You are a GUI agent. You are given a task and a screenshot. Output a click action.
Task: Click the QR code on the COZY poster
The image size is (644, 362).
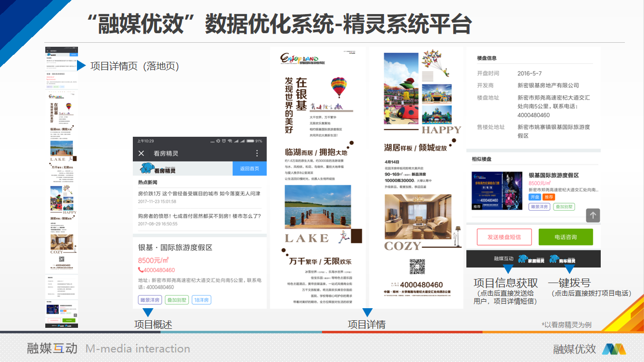[x=417, y=266]
